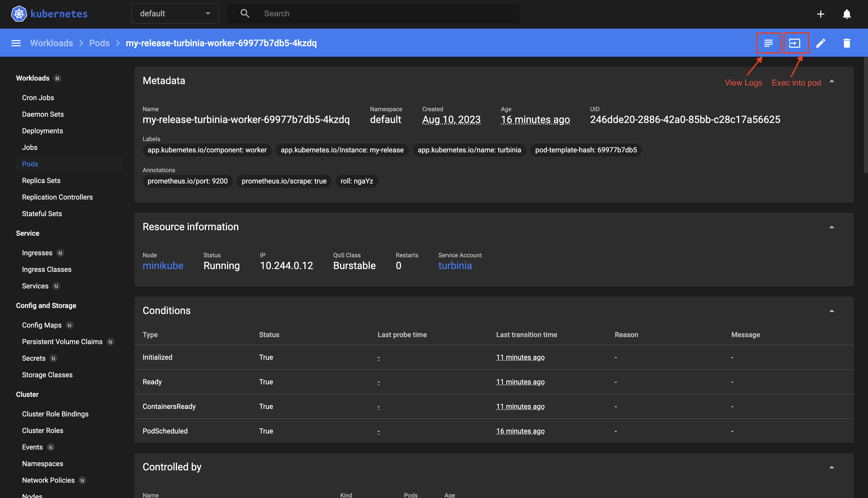Click the prometheus.io/port: 9200 annotation
Screen dimensions: 868x498
(188, 181)
